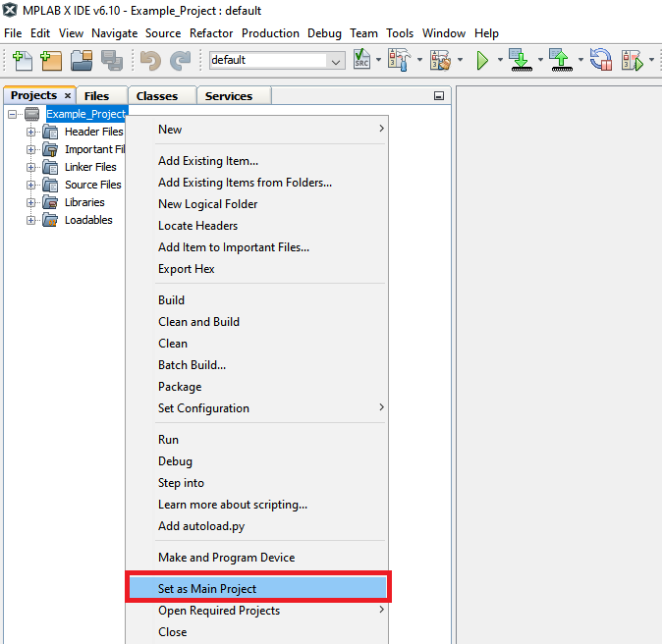Collapse the Example_Project tree node
This screenshot has height=644, width=662.
tap(13, 114)
